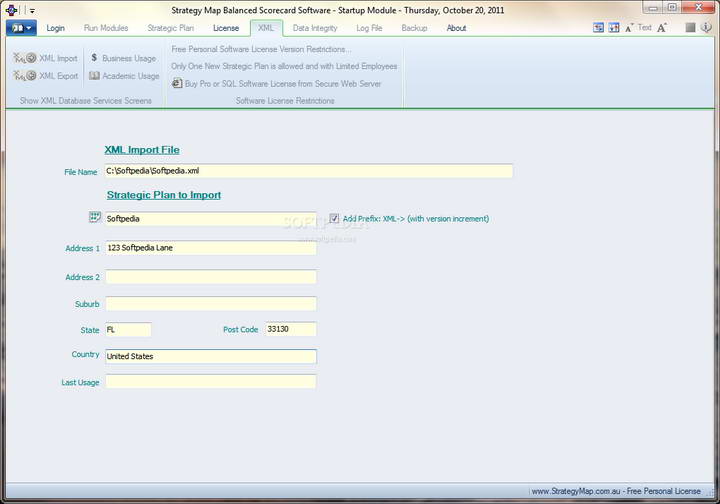Open the About tab
720x504 pixels.
(456, 28)
